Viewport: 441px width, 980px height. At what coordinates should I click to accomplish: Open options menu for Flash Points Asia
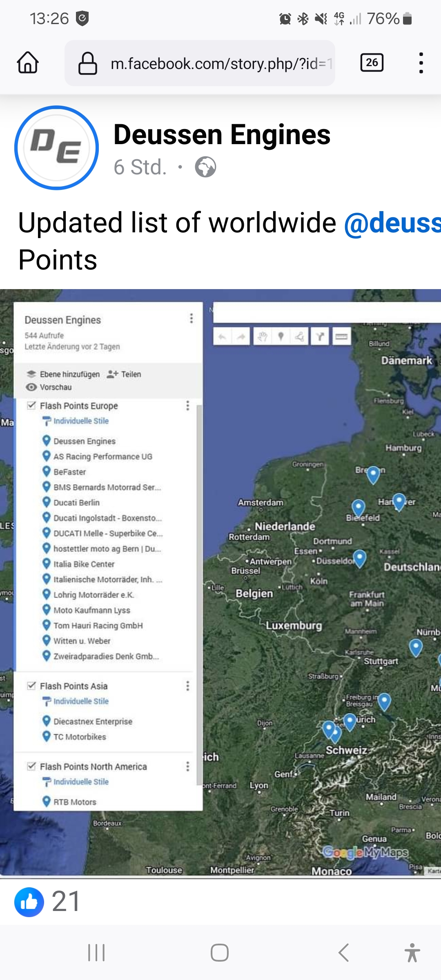(x=187, y=686)
